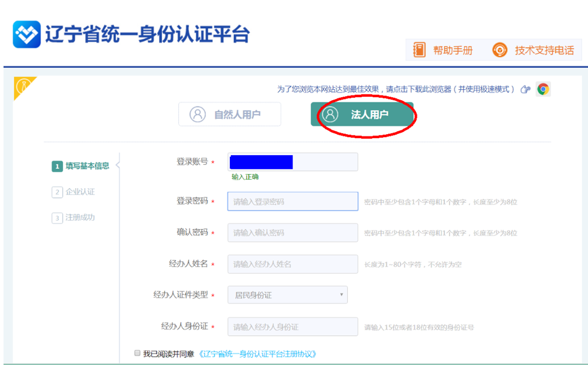Screen dimensions: 588x365
Task: Open the 辽宁省统一身份认证平台注册协议 link
Action: point(257,354)
